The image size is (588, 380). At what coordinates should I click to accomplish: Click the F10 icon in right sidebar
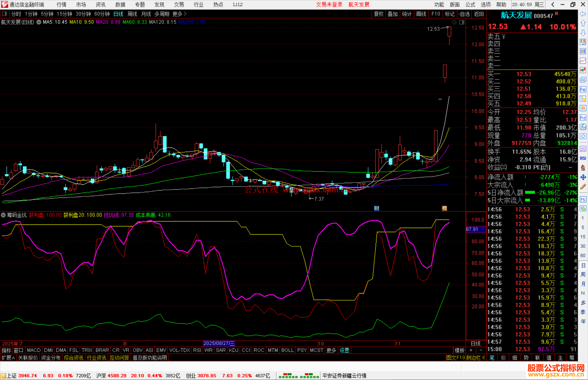583,89
